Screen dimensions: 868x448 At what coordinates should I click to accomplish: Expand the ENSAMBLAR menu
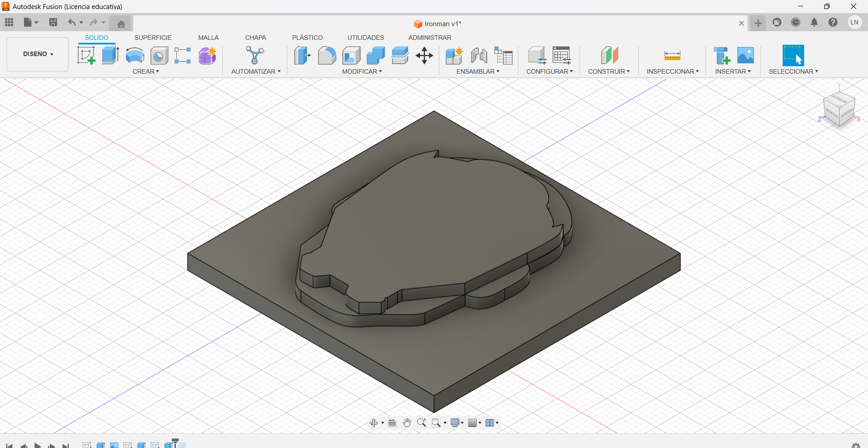(478, 71)
